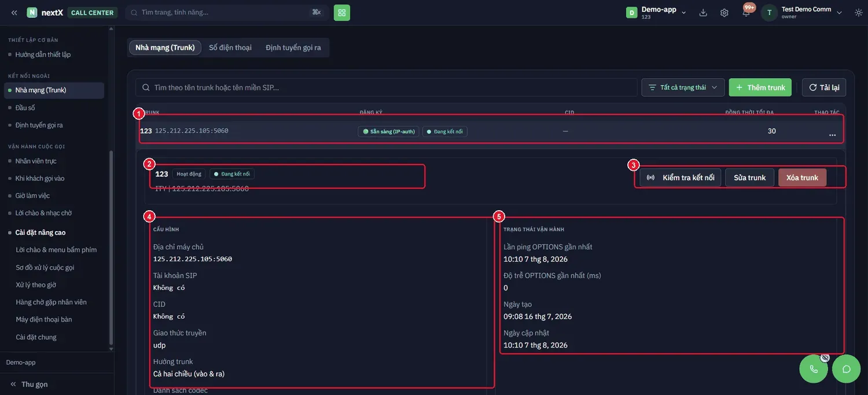Click the magnifier icon in the trunk search
Screen dimensions: 868x395
click(145, 87)
